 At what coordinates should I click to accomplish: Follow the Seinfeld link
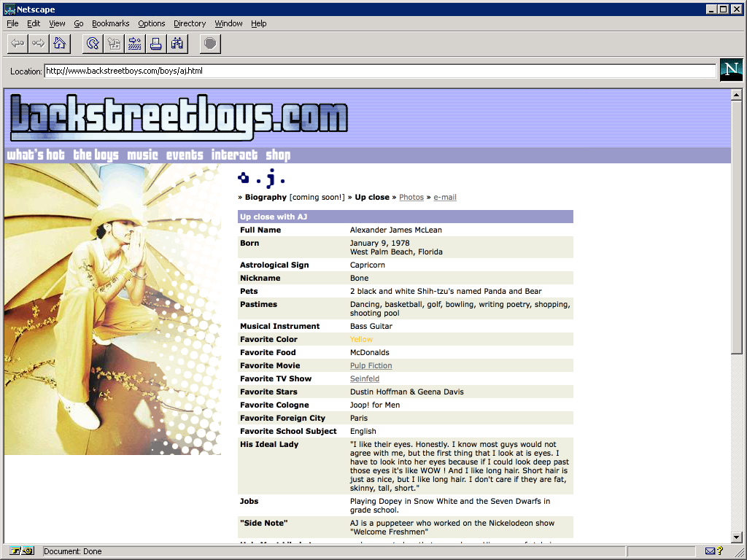pos(365,378)
